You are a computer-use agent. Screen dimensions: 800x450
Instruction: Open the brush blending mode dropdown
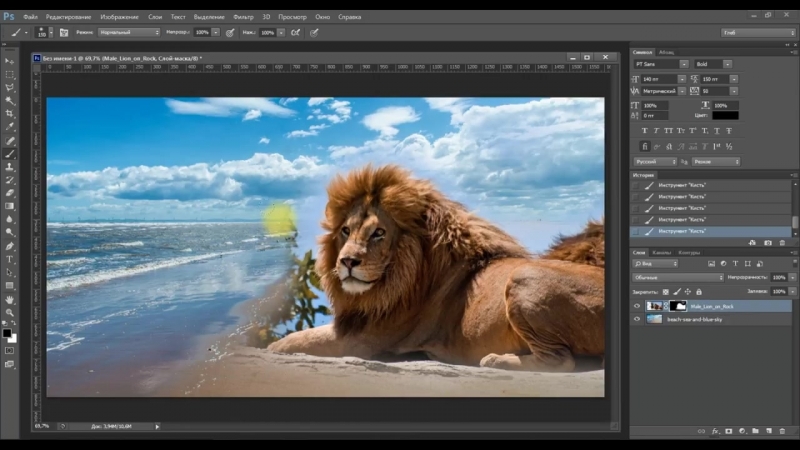(x=130, y=32)
